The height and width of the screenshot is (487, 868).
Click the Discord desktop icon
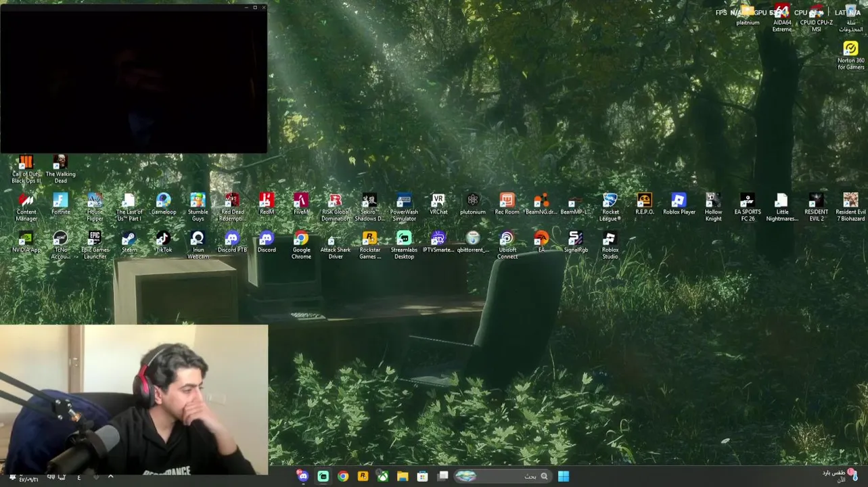(267, 241)
